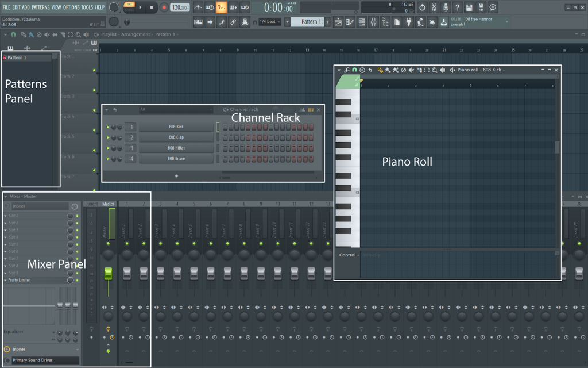Screen dimensions: 588x368
Task: Open the TOOLS menu
Action: point(87,7)
